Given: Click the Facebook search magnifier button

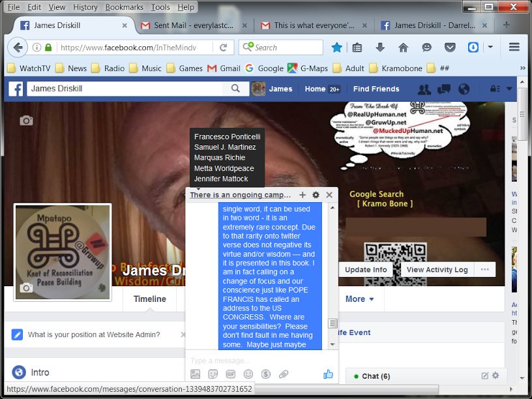Looking at the screenshot, I should point(235,89).
